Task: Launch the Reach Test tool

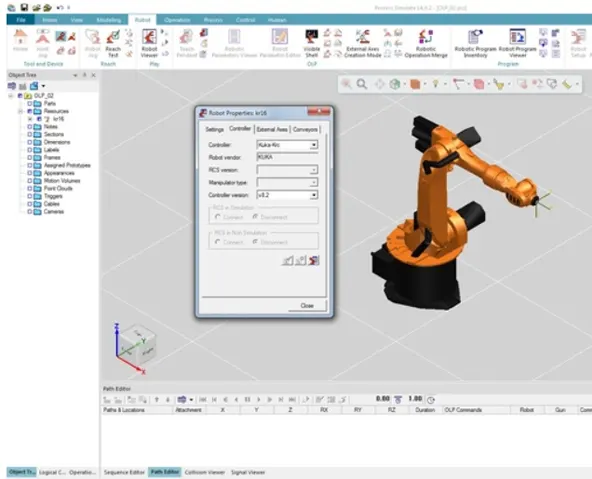Action: pos(113,43)
